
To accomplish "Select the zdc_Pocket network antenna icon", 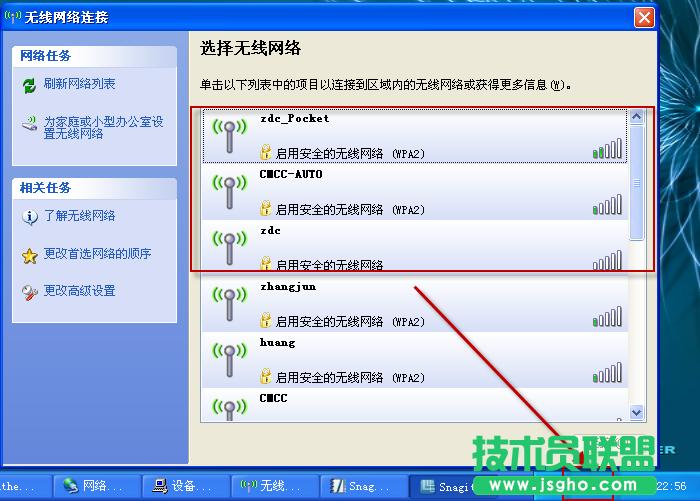I will click(x=229, y=136).
